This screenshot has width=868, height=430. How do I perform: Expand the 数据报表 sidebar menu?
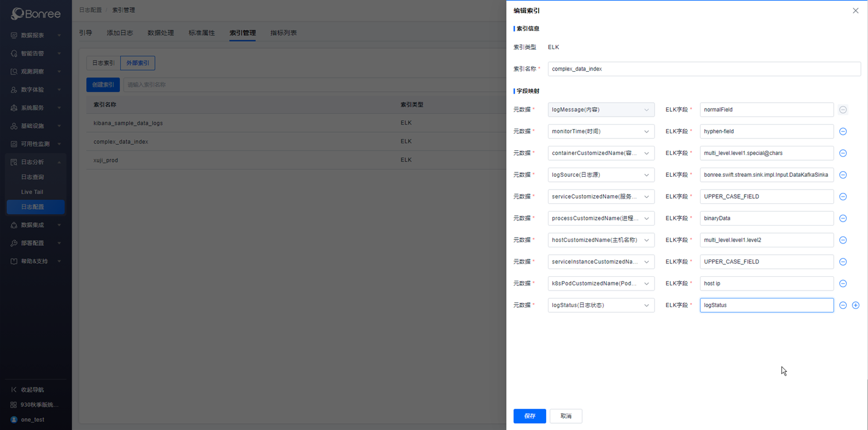click(x=36, y=36)
